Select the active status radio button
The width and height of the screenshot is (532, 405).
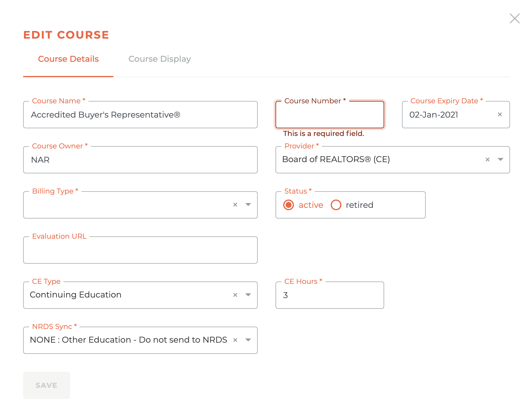[289, 205]
